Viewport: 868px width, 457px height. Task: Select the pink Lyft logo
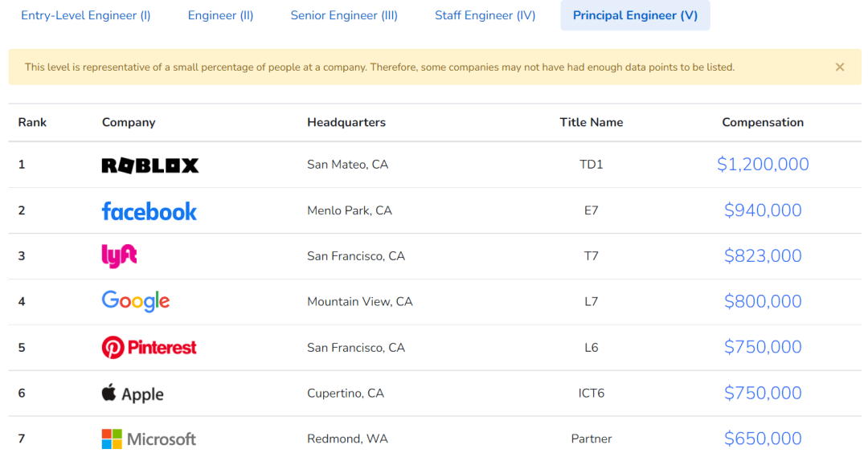pos(119,256)
